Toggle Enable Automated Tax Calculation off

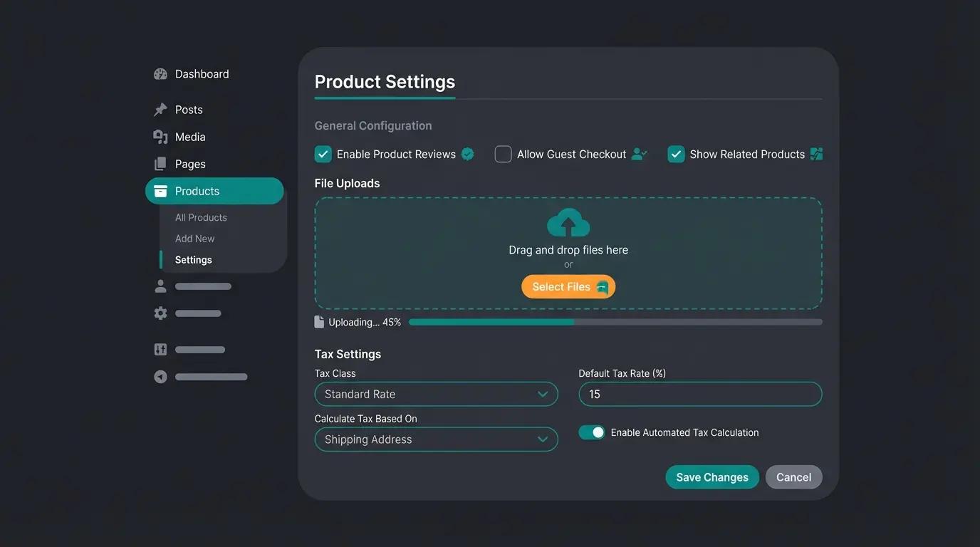[592, 432]
